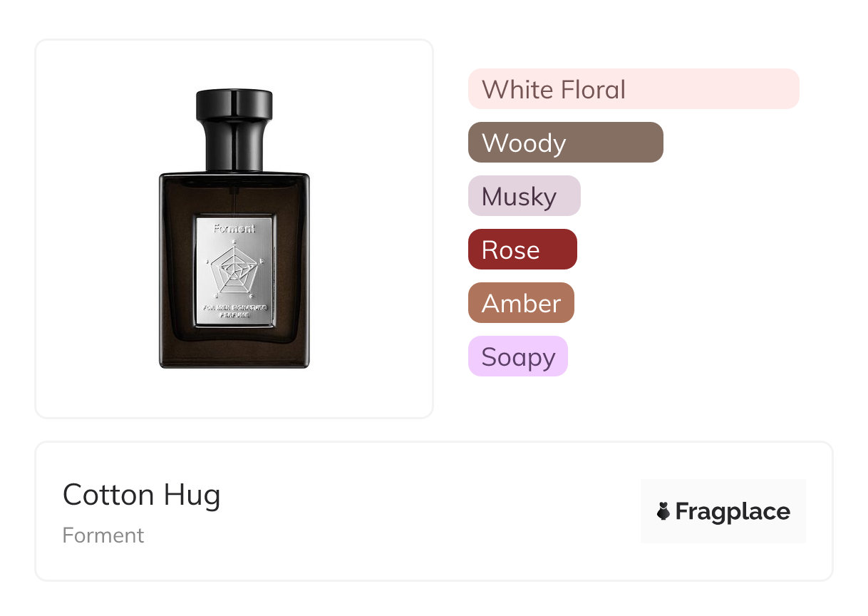This screenshot has width=868, height=616.
Task: Click the Forment text on bottle label
Action: tap(234, 229)
